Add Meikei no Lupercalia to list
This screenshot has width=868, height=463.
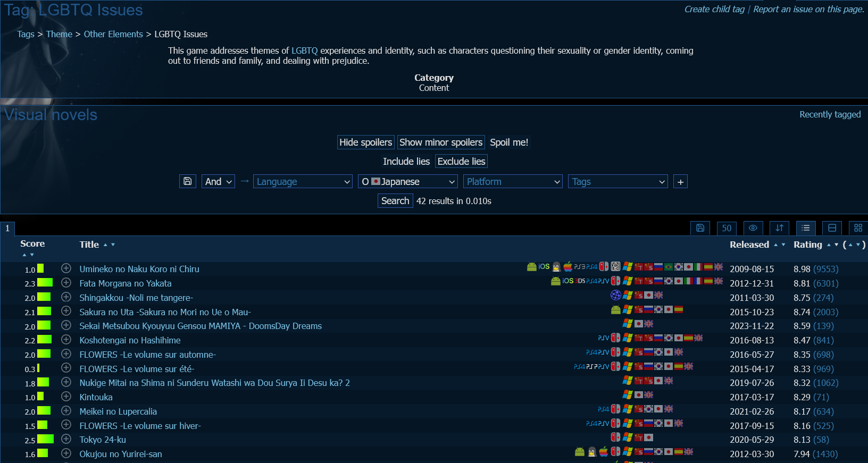tap(66, 410)
